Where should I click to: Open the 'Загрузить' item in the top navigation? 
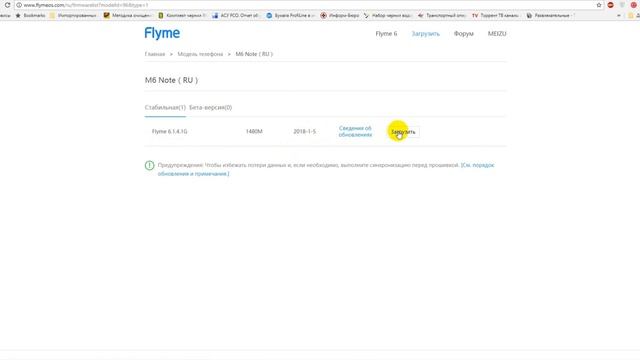tap(425, 34)
